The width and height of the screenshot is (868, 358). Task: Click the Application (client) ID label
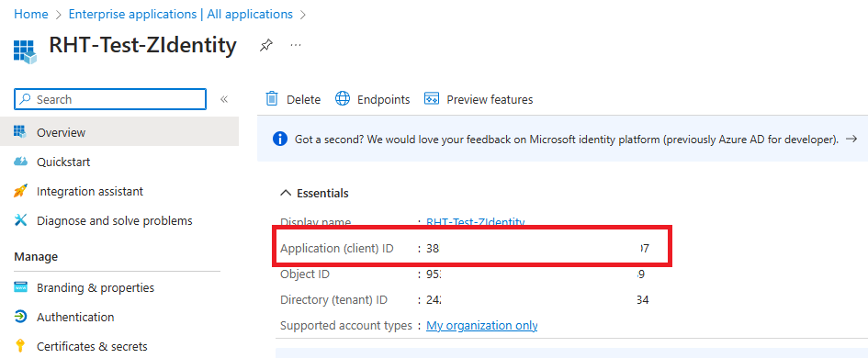pos(337,249)
